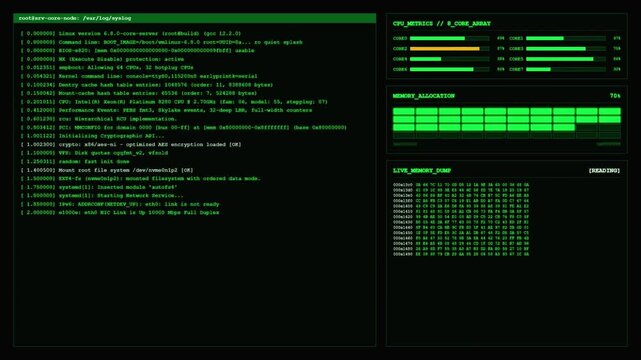Click the 'systemd[1]: Inserted module' log line

(99, 187)
